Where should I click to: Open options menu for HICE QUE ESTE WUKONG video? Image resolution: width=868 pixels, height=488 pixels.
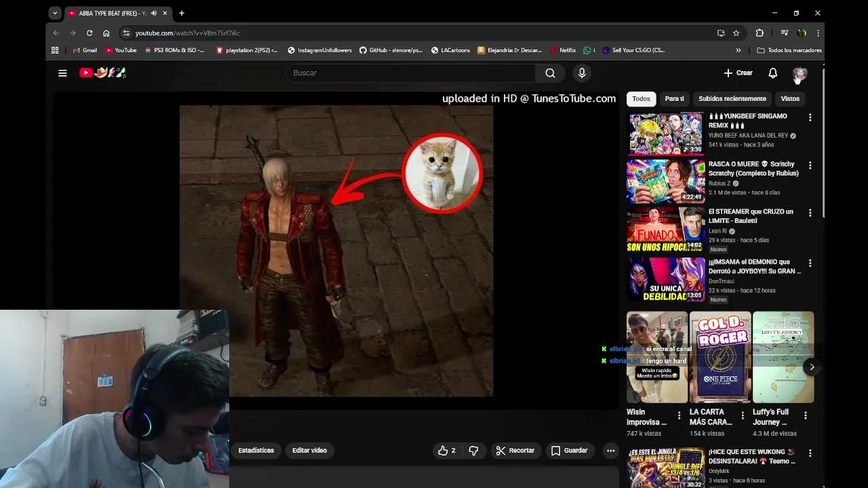tap(810, 453)
